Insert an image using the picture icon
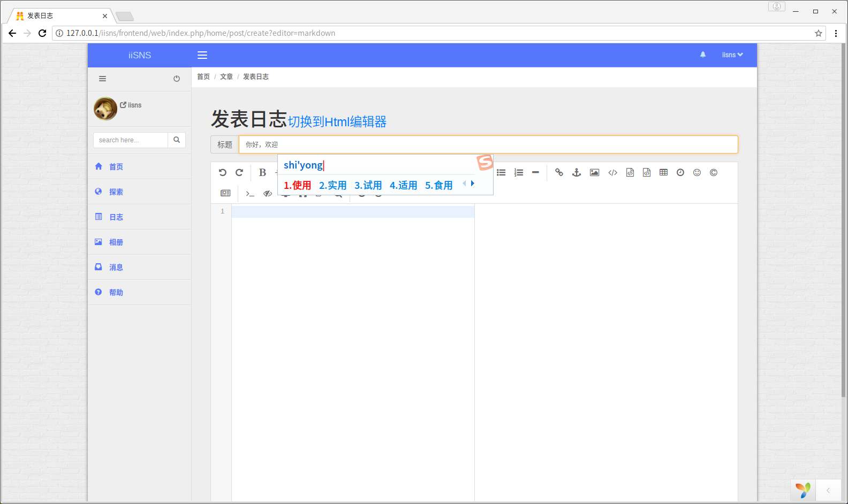The width and height of the screenshot is (848, 504). tap(594, 172)
